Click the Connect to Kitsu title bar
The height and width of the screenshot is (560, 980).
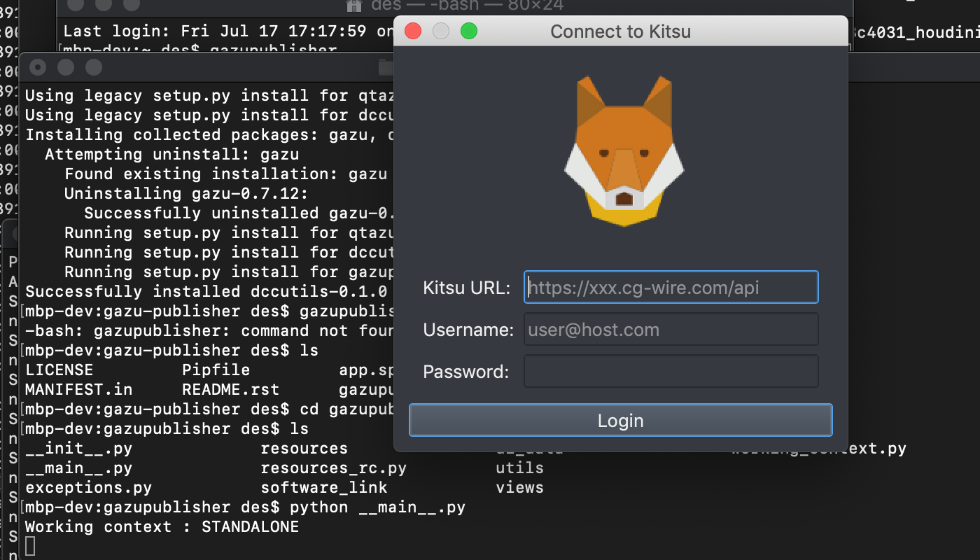(x=621, y=31)
